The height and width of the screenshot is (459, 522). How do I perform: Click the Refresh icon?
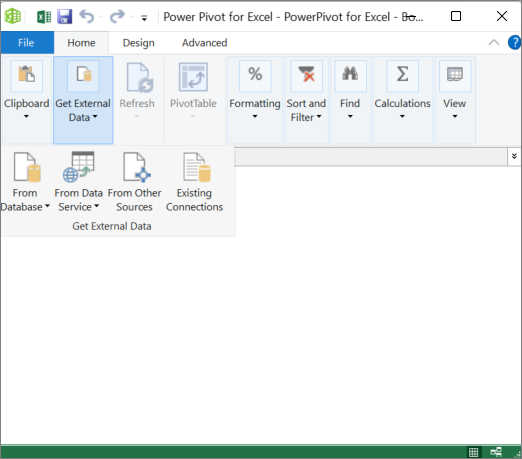pyautogui.click(x=140, y=77)
